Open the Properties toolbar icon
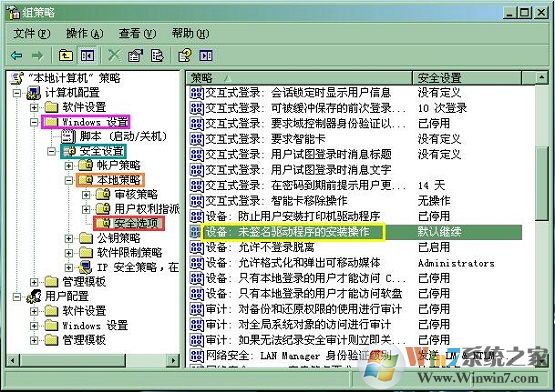555x392 pixels. click(135, 56)
